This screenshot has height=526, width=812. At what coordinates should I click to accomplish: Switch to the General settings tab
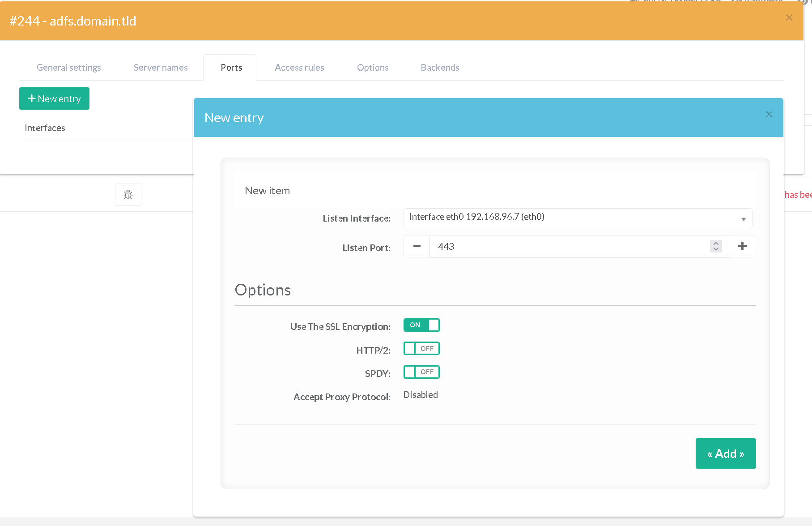click(69, 68)
